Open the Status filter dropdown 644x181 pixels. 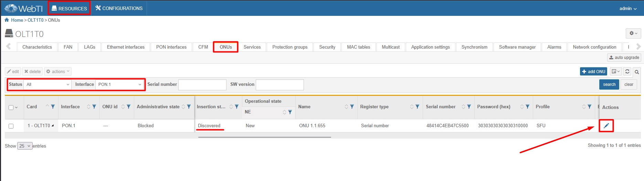click(47, 84)
